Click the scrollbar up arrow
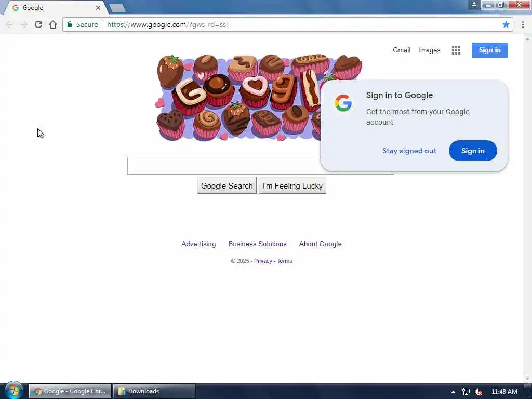532x399 pixels. (x=527, y=39)
